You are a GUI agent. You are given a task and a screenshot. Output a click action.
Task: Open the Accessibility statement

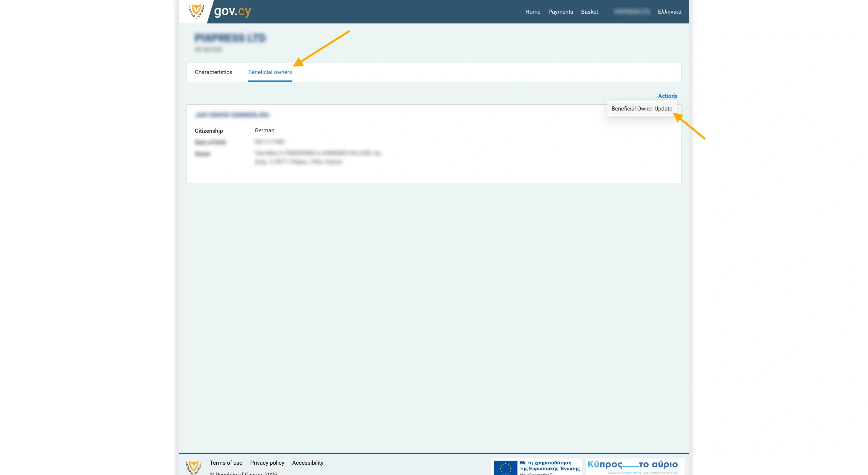[308, 463]
